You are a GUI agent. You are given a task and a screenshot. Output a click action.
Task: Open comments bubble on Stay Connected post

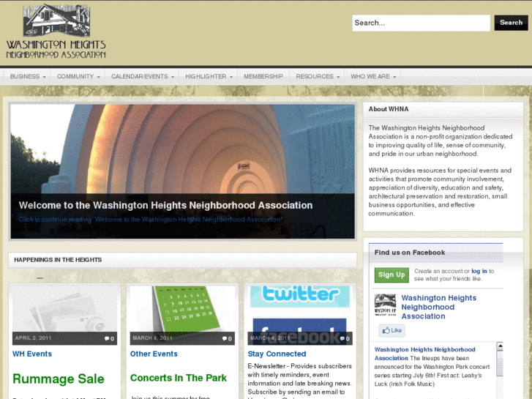pyautogui.click(x=345, y=338)
